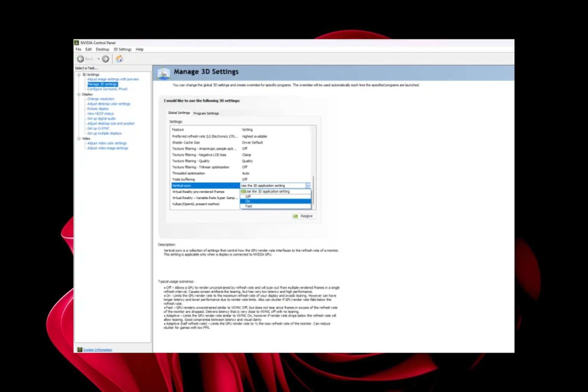Open the 3D Settings menu
The height and width of the screenshot is (392, 588).
tap(122, 49)
